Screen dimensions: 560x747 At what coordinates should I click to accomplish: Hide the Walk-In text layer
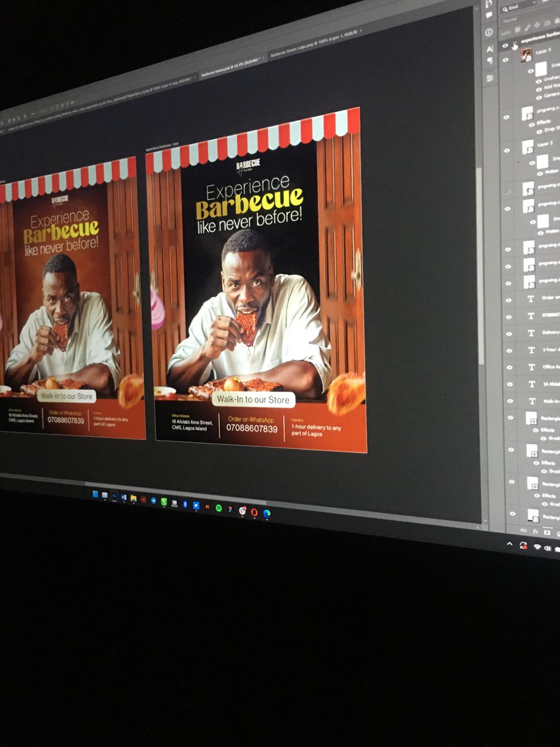509,401
